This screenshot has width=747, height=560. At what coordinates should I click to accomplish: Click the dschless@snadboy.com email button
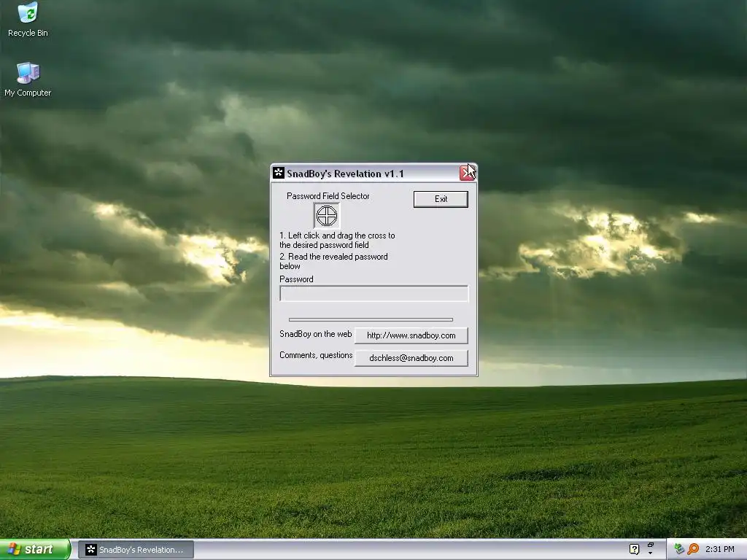[411, 358]
